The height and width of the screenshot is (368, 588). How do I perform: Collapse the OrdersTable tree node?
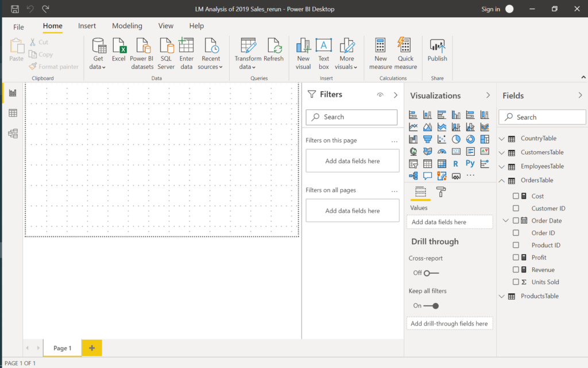tap(502, 181)
